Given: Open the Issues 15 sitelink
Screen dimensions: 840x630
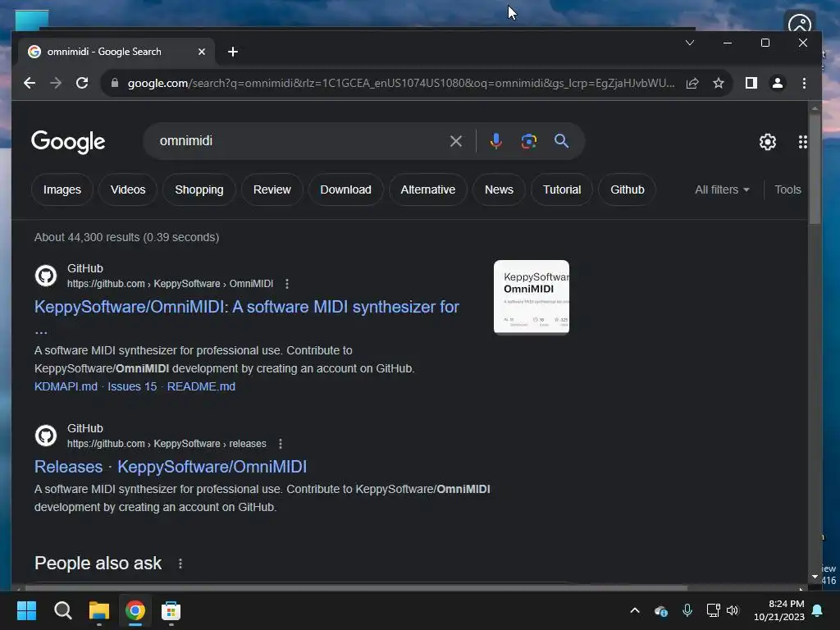Looking at the screenshot, I should [132, 386].
